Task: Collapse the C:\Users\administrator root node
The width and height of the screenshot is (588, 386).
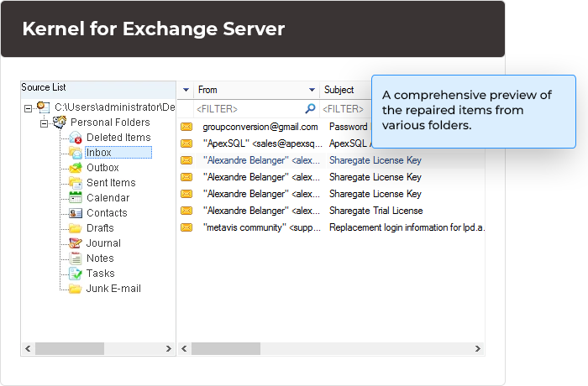Action: (28, 108)
